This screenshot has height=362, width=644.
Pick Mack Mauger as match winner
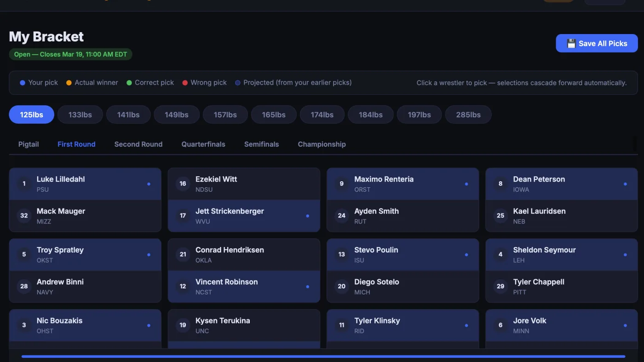85,216
